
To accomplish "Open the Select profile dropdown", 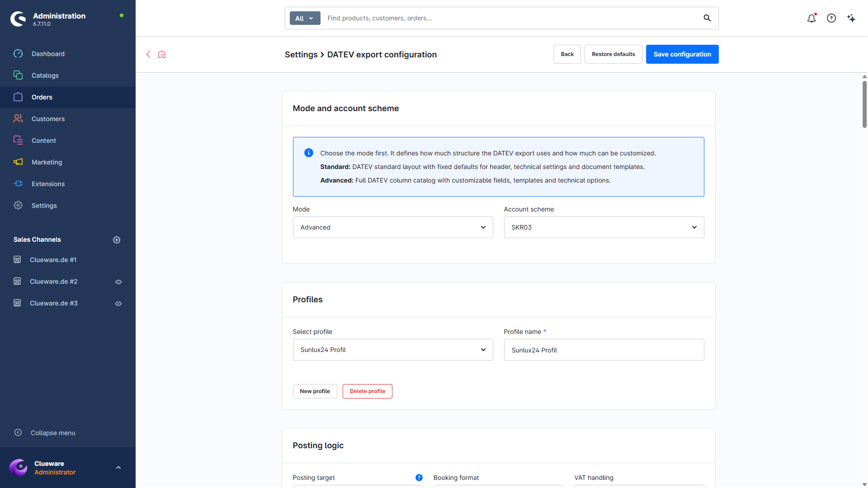I will point(393,350).
